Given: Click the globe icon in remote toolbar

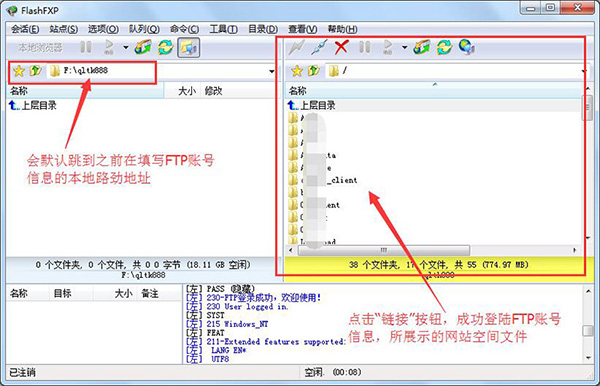Looking at the screenshot, I should (466, 47).
